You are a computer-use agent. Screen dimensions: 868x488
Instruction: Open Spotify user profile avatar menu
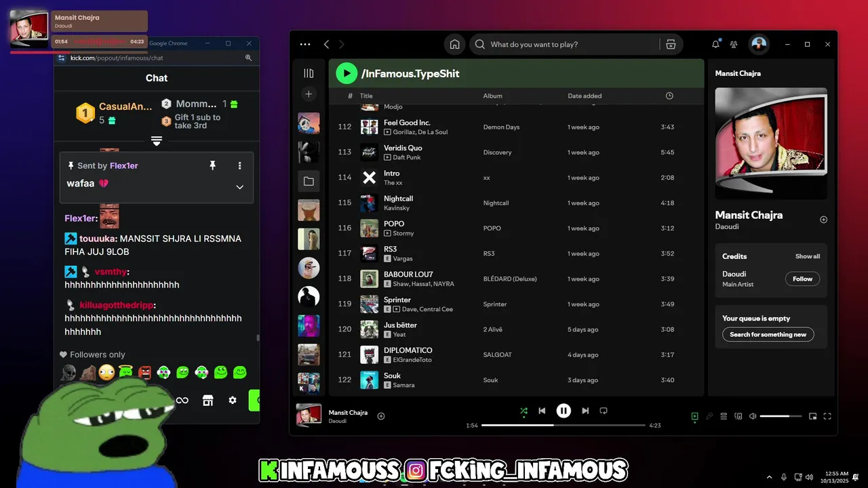point(759,44)
